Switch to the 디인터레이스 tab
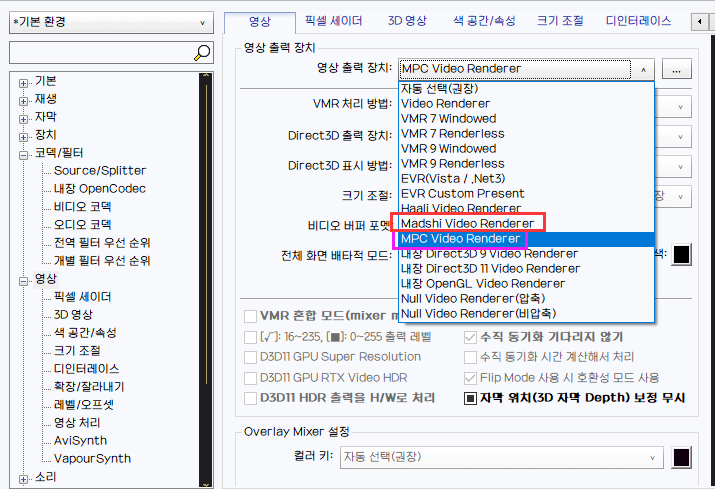This screenshot has height=489, width=715. coord(638,21)
